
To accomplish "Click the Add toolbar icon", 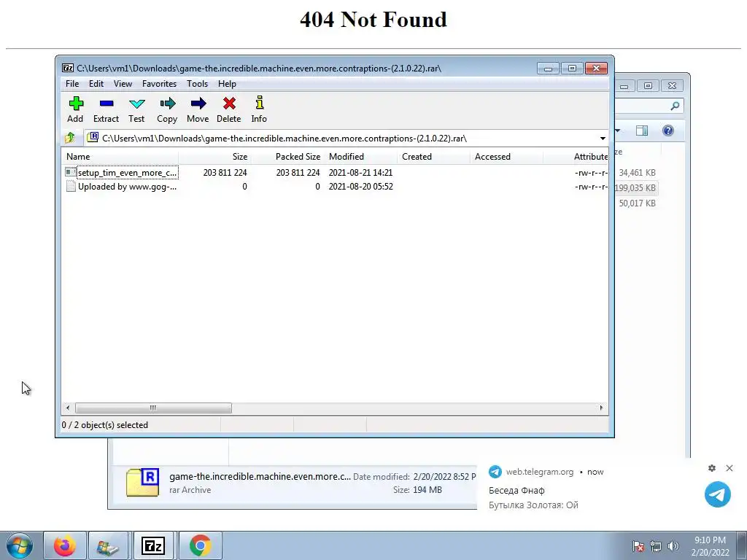I will 76,104.
